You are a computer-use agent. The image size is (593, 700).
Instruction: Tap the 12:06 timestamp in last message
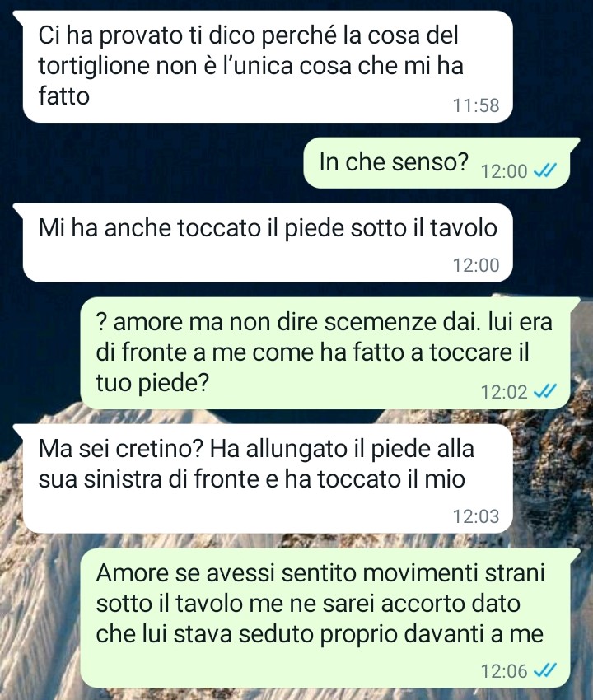coord(504,671)
